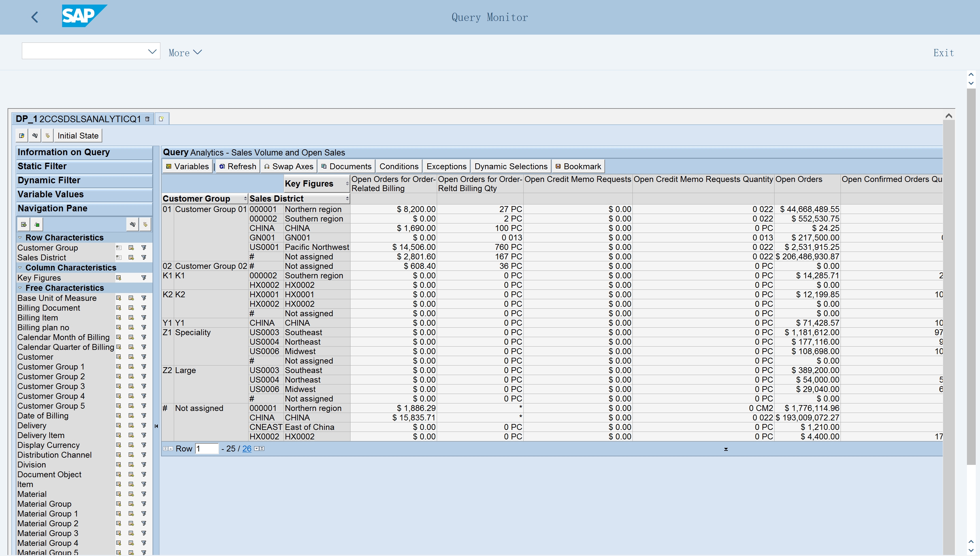Toggle sorting on the Key Figures header
This screenshot has height=556, width=980.
point(347,183)
